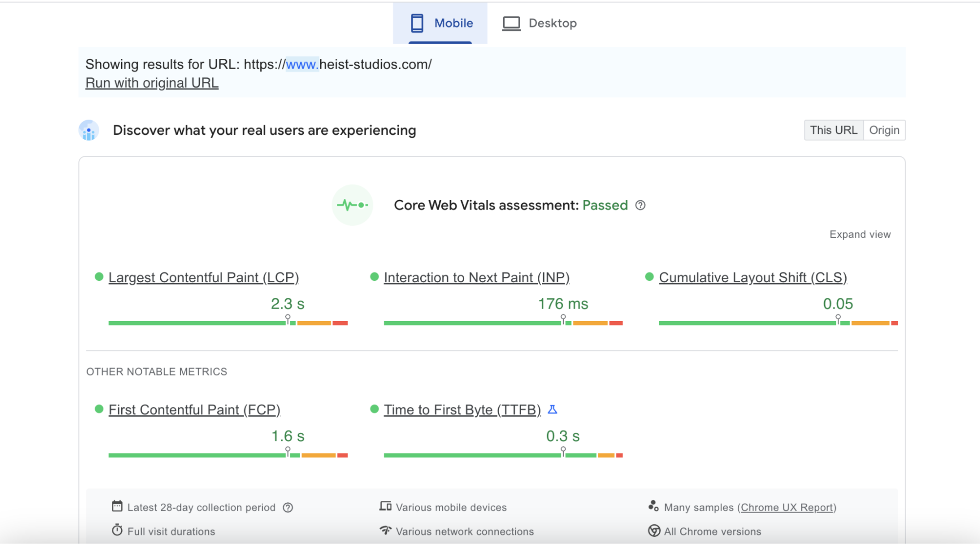Click the TTFB experimental flask icon
This screenshot has width=980, height=544.
[553, 409]
